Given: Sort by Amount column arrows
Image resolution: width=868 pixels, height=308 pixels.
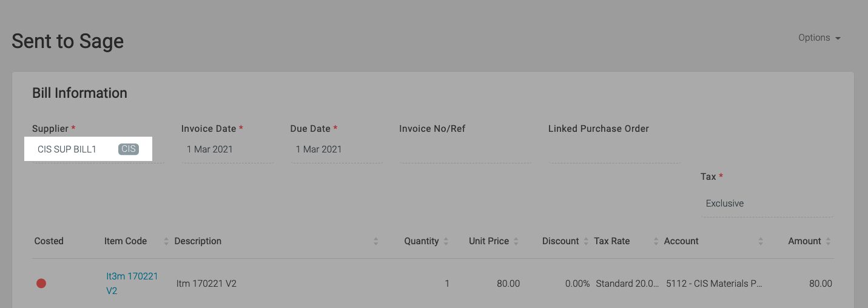Looking at the screenshot, I should pos(829,241).
